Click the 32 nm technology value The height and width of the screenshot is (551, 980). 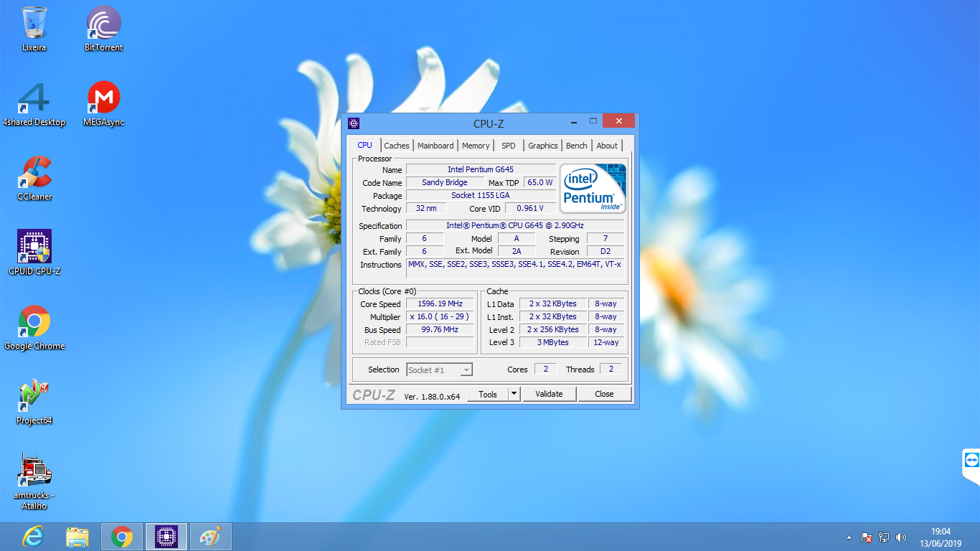426,208
